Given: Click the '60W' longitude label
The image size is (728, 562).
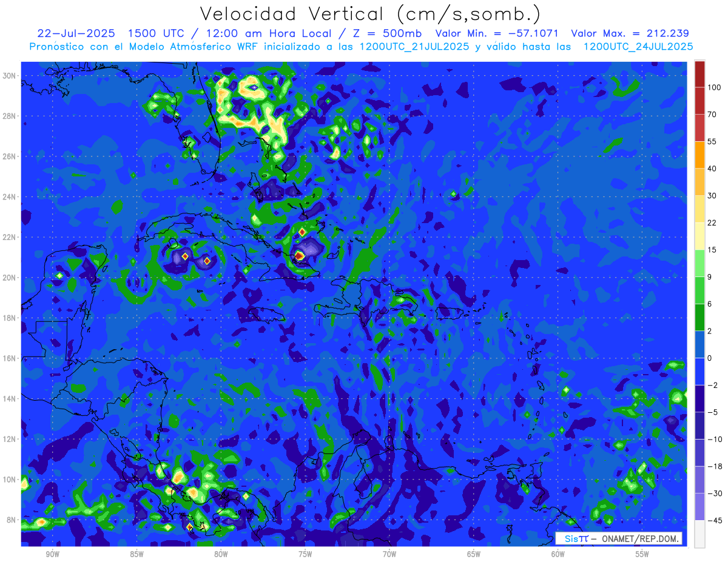Looking at the screenshot, I should [x=558, y=555].
